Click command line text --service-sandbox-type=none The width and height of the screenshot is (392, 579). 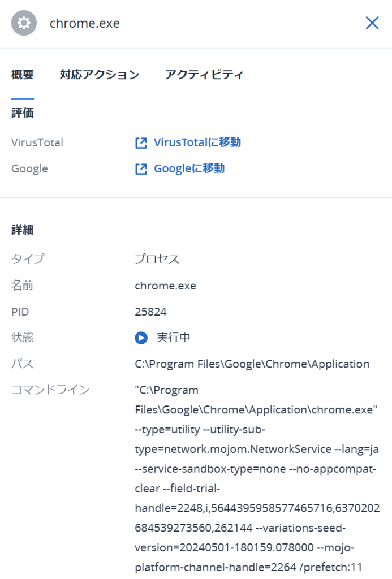[210, 469]
